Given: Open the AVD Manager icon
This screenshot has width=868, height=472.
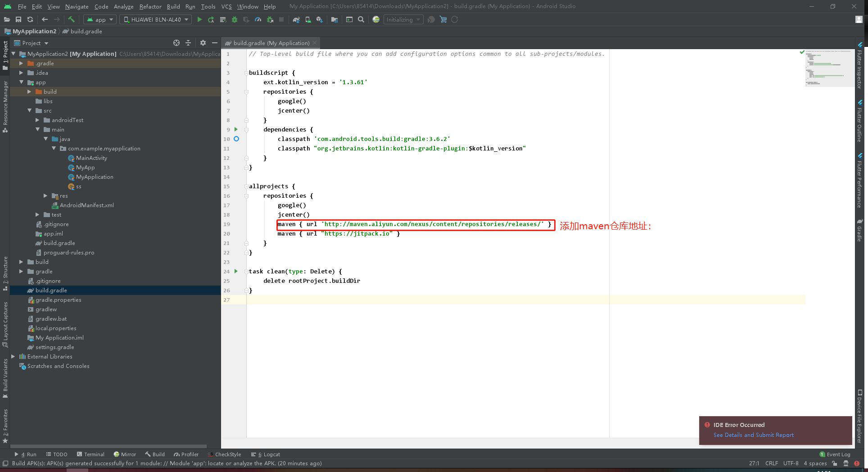Looking at the screenshot, I should [308, 19].
